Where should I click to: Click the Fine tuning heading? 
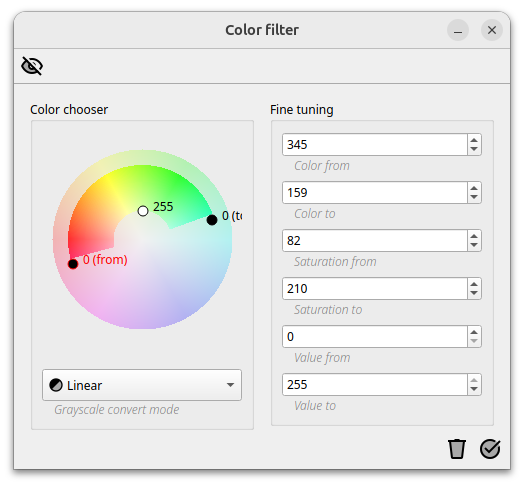(x=302, y=110)
